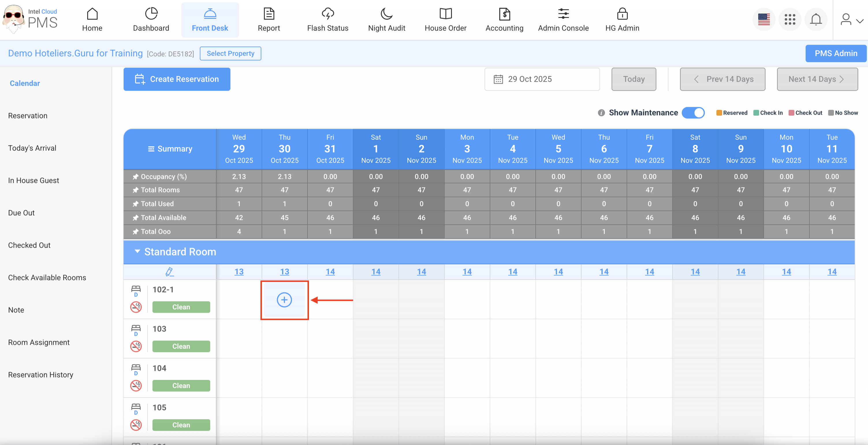Image resolution: width=868 pixels, height=445 pixels.
Task: Click the pencil edit icon under Standard Room
Action: [169, 272]
